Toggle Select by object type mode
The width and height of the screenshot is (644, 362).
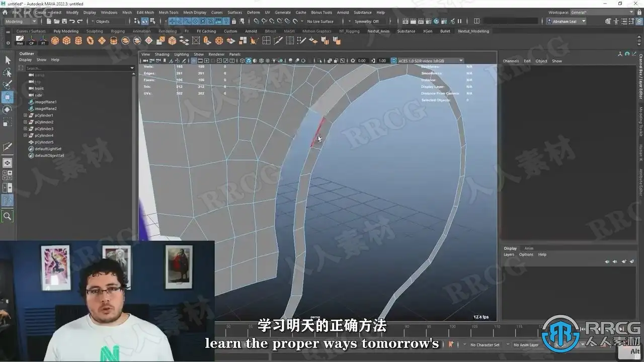tap(144, 21)
